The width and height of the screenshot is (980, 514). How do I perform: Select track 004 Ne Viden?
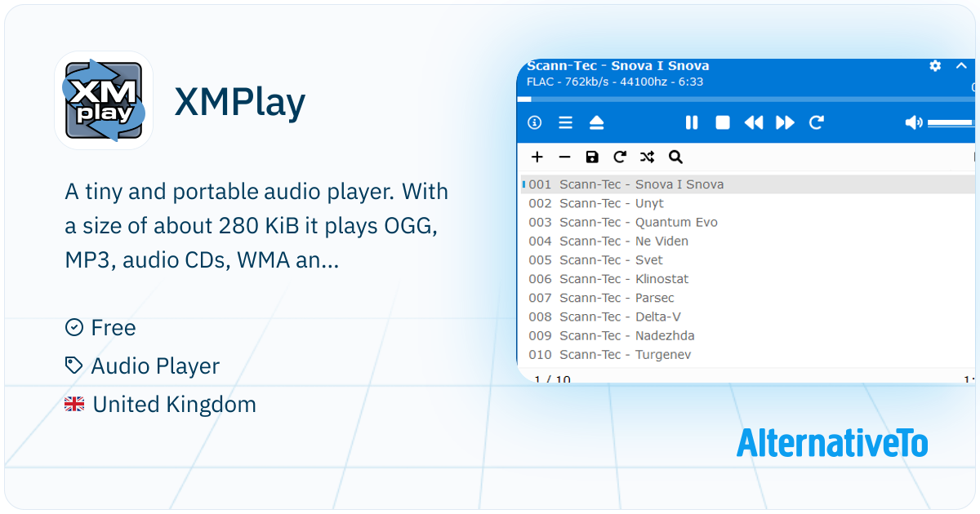[x=747, y=241]
